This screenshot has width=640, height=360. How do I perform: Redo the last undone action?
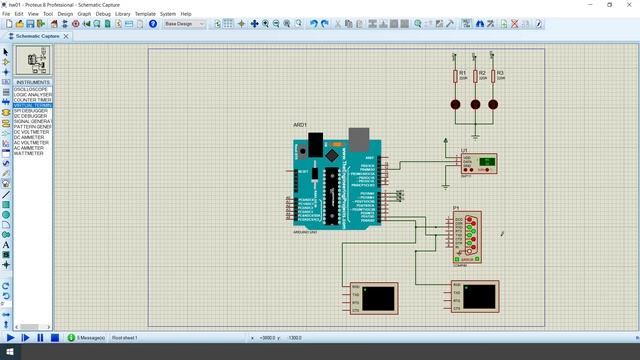click(x=324, y=24)
